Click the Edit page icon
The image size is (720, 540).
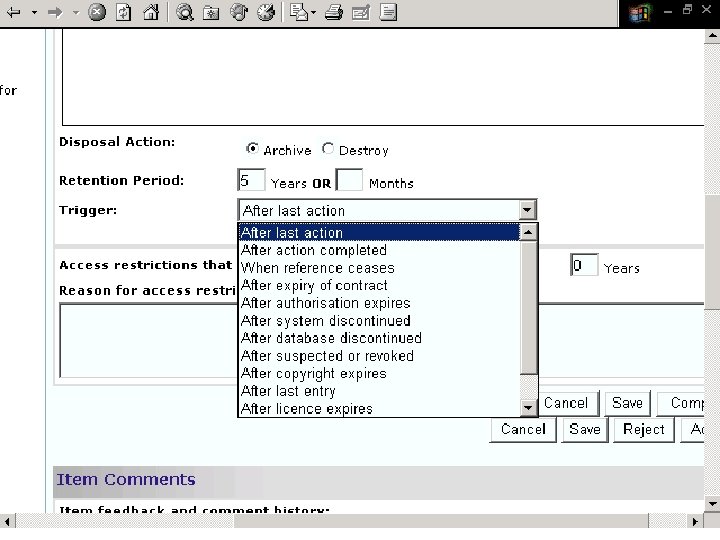tap(361, 12)
